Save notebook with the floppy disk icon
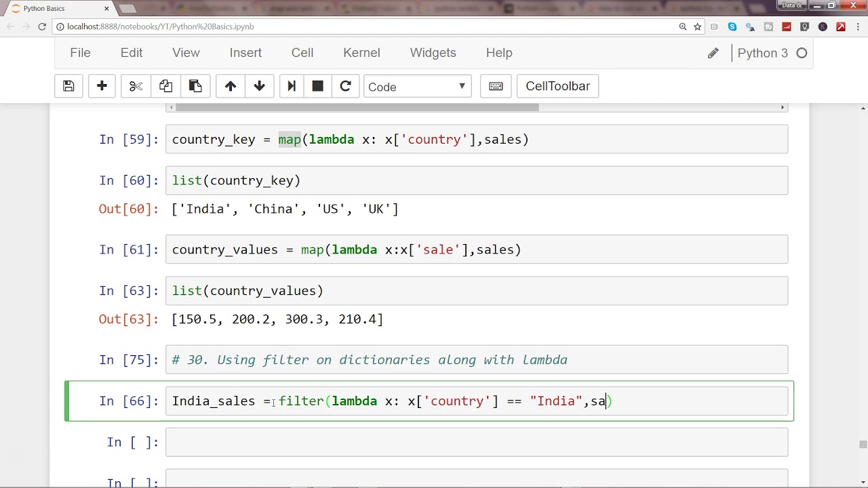The image size is (868, 488). click(x=68, y=86)
